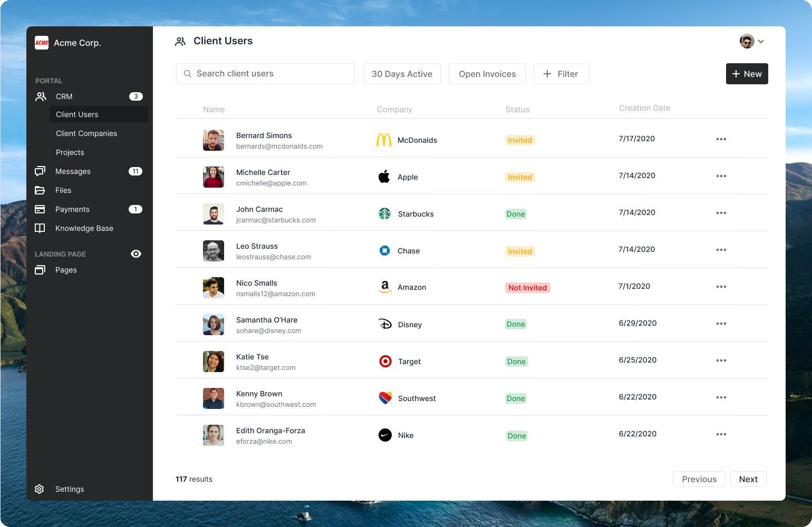The image size is (812, 527).
Task: Go to Next page of results
Action: [748, 479]
